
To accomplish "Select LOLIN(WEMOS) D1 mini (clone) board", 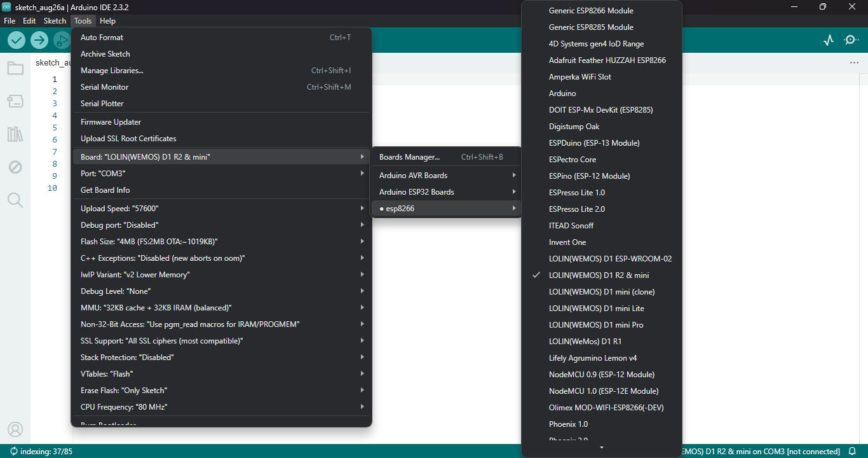I will click(x=602, y=292).
